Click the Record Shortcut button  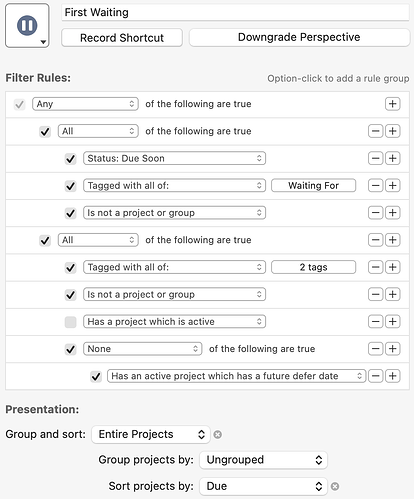pyautogui.click(x=122, y=38)
